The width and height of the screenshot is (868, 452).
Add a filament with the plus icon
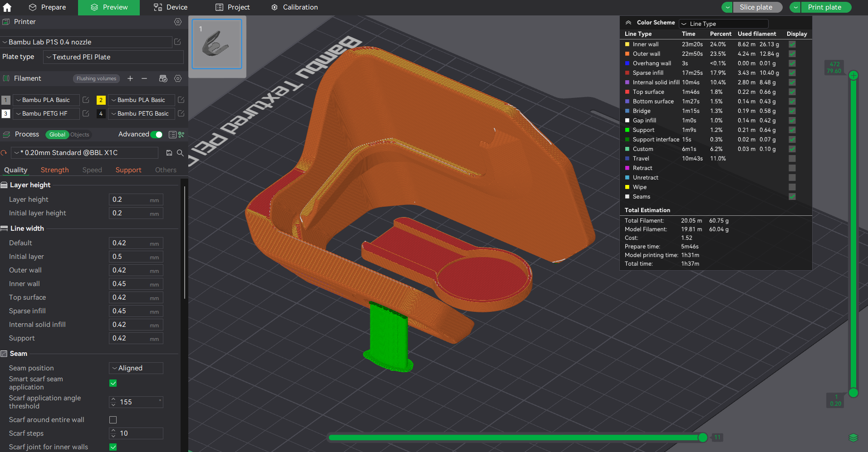pyautogui.click(x=130, y=78)
